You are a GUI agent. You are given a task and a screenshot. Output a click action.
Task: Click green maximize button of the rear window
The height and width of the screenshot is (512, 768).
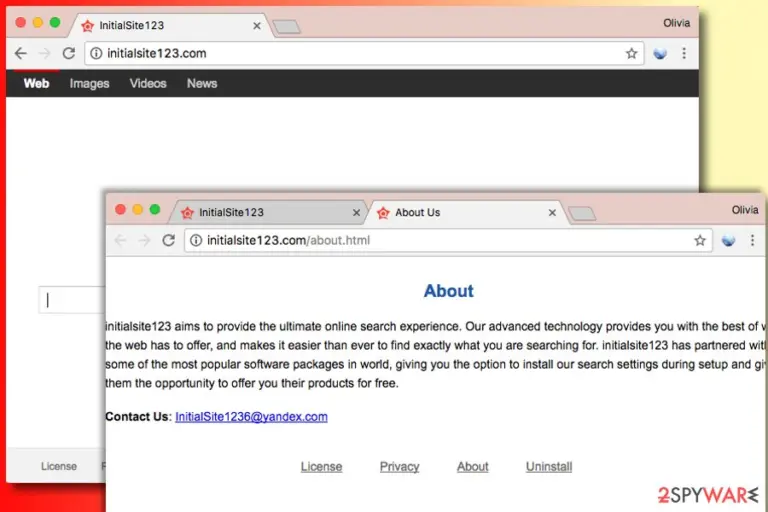pyautogui.click(x=55, y=23)
